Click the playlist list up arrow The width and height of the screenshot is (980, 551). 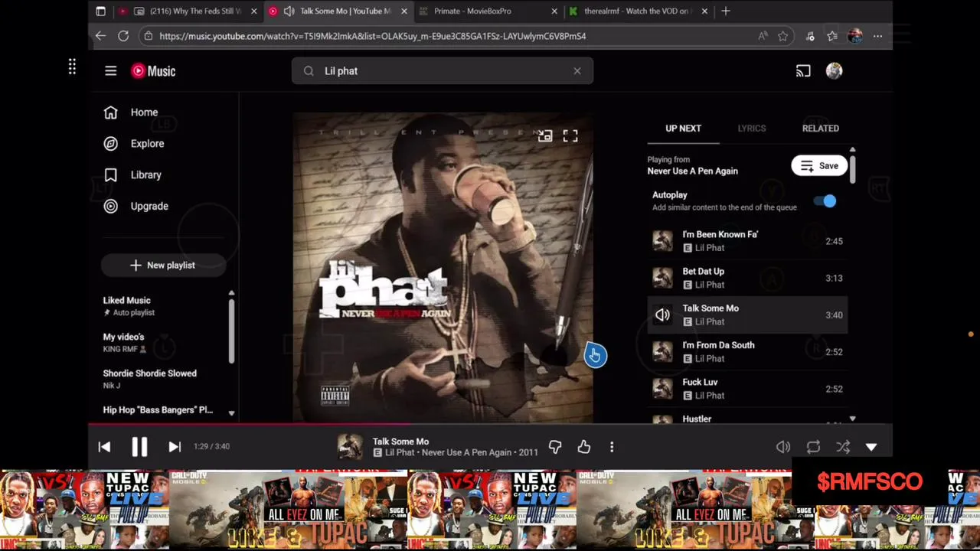(231, 293)
